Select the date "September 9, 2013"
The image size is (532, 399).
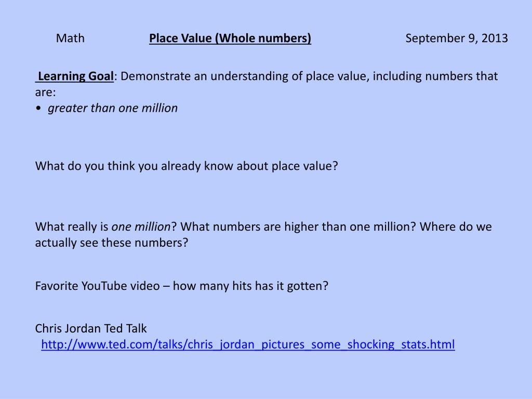pos(457,38)
